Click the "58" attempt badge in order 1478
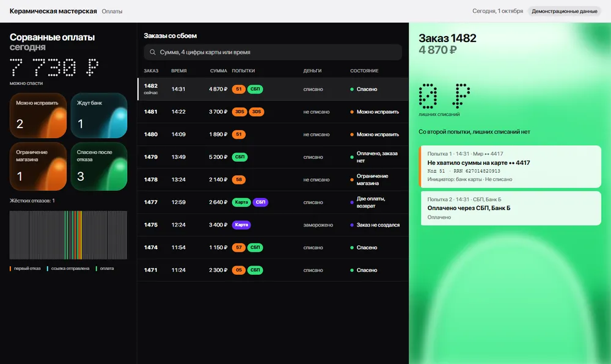611x364 pixels. pos(238,180)
